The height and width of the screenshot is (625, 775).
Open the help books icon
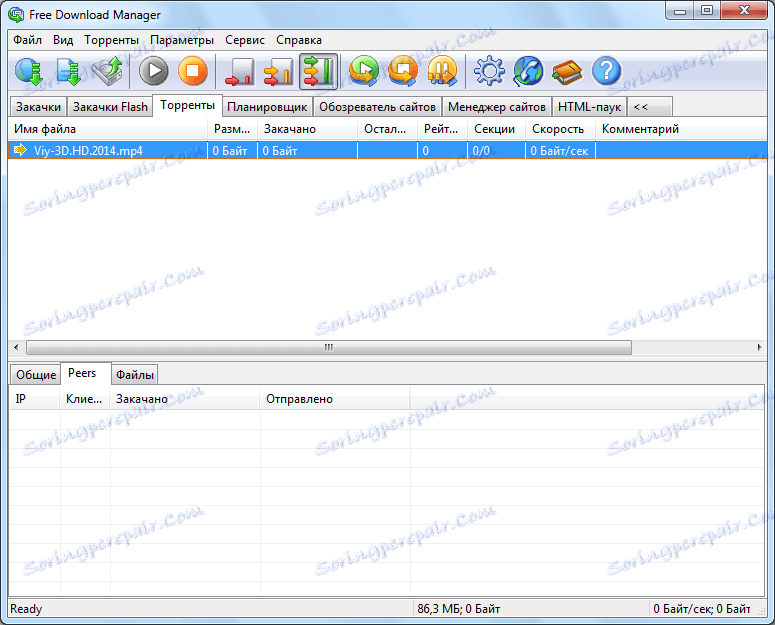tap(567, 72)
